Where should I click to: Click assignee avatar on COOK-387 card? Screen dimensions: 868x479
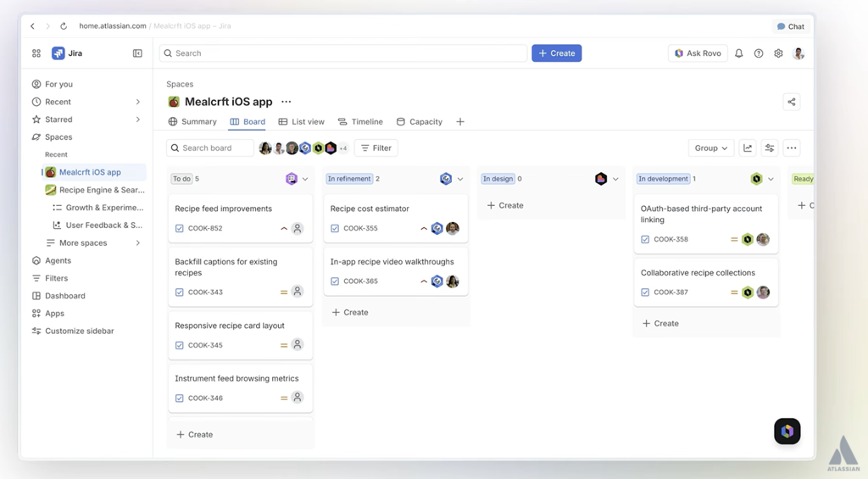pyautogui.click(x=763, y=292)
